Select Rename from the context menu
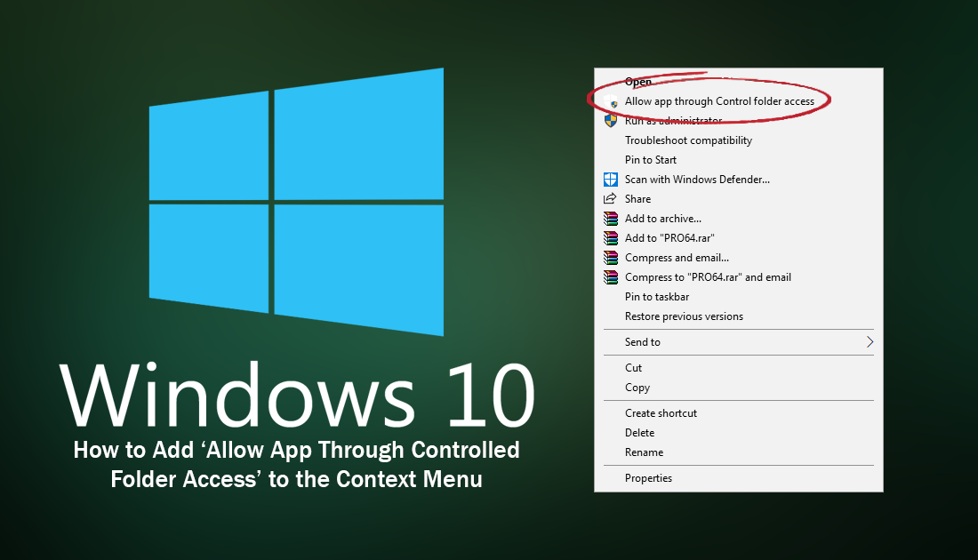 pos(739,452)
